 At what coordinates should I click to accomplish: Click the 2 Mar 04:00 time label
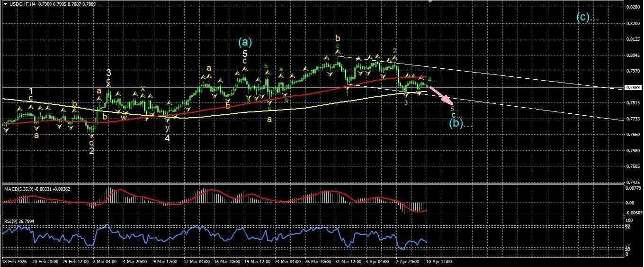[105, 262]
